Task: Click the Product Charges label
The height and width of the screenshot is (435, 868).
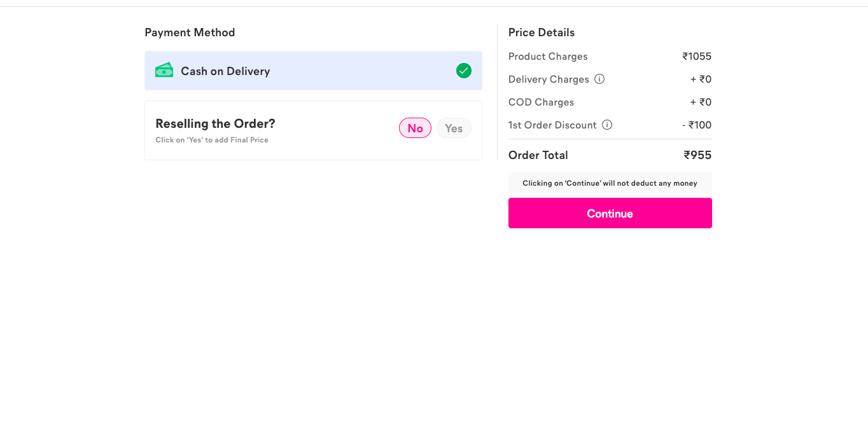Action: [x=548, y=57]
